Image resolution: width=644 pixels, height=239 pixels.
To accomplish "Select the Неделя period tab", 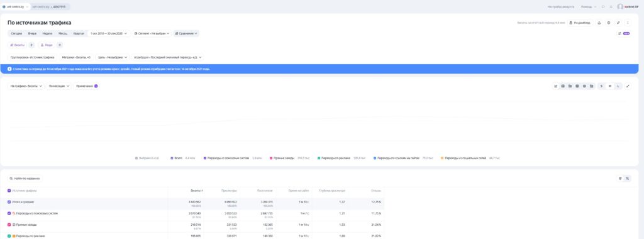I will point(47,34).
